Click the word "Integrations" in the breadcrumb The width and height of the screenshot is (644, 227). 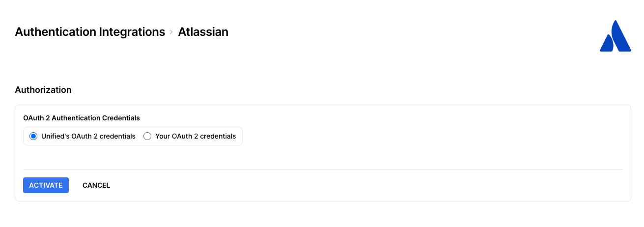pos(132,32)
